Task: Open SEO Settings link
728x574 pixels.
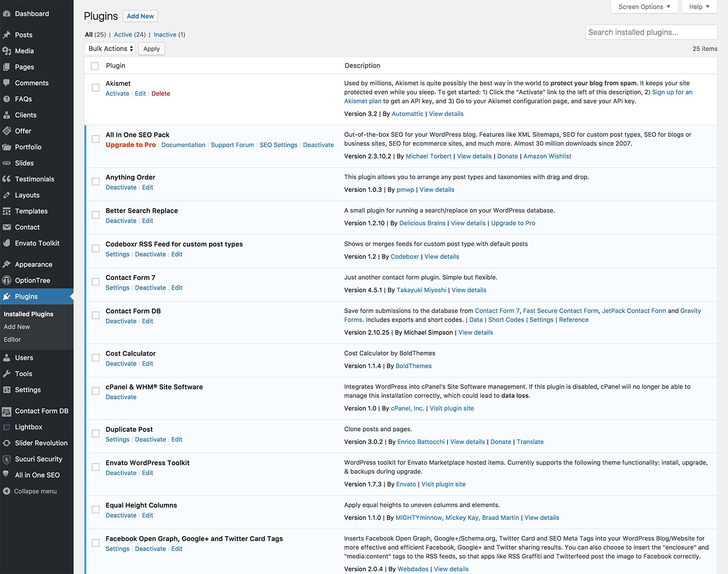Action: pos(279,145)
